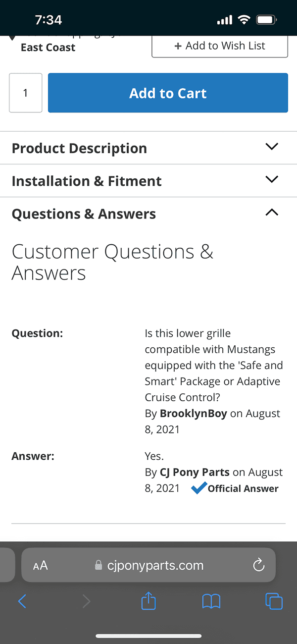Select the quantity input field
This screenshot has width=297, height=644.
[26, 93]
